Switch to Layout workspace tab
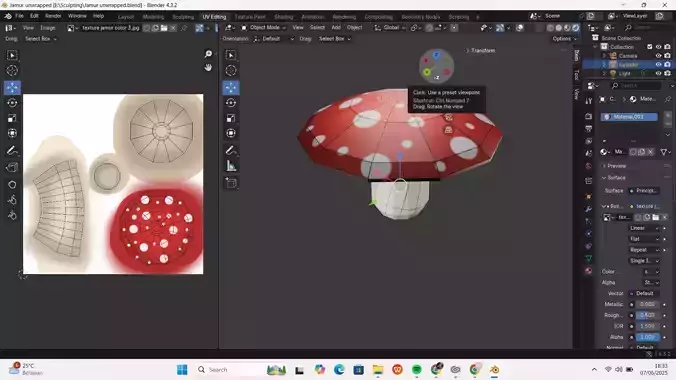Viewport: 676px width, 380px height. (126, 17)
